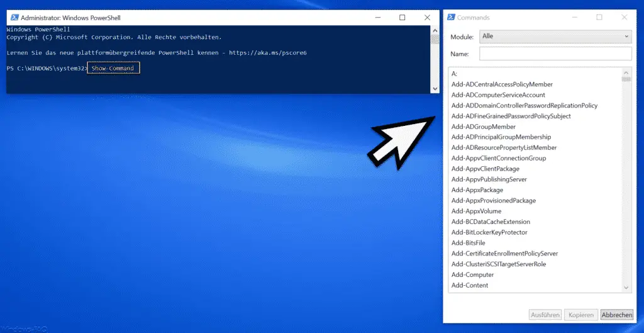Click the Show-Command text in the console

click(x=113, y=68)
